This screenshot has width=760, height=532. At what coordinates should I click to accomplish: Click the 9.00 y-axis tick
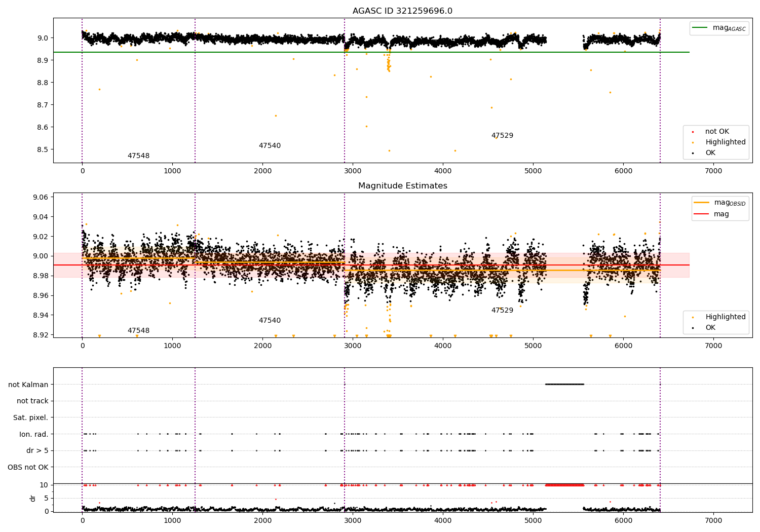pyautogui.click(x=41, y=256)
